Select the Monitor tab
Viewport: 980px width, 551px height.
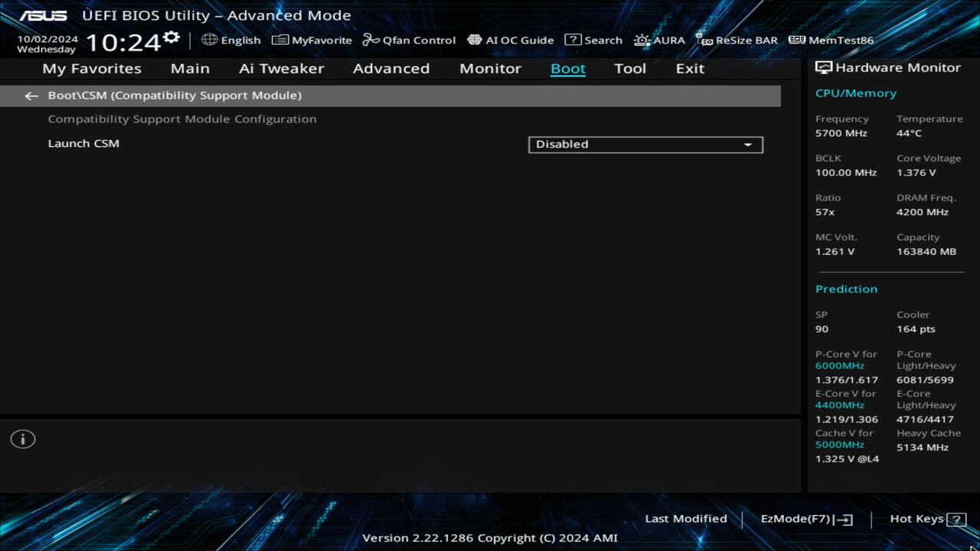pos(490,68)
